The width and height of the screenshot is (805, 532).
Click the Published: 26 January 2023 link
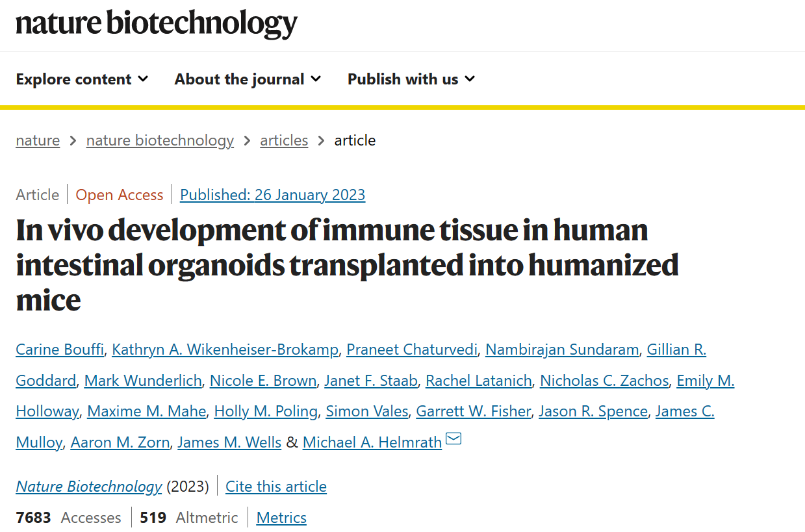272,195
